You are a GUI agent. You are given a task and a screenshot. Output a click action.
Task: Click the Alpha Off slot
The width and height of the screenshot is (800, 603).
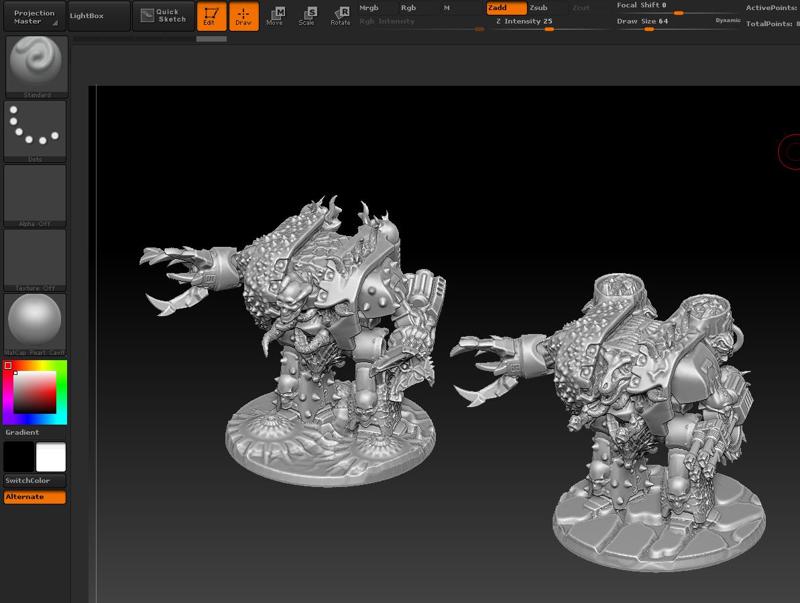click(35, 194)
